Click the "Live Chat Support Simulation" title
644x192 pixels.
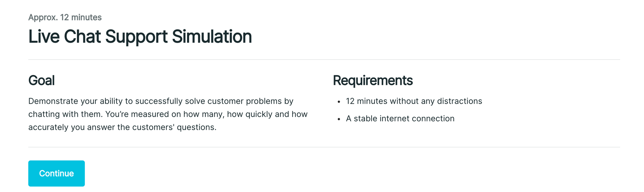(140, 37)
